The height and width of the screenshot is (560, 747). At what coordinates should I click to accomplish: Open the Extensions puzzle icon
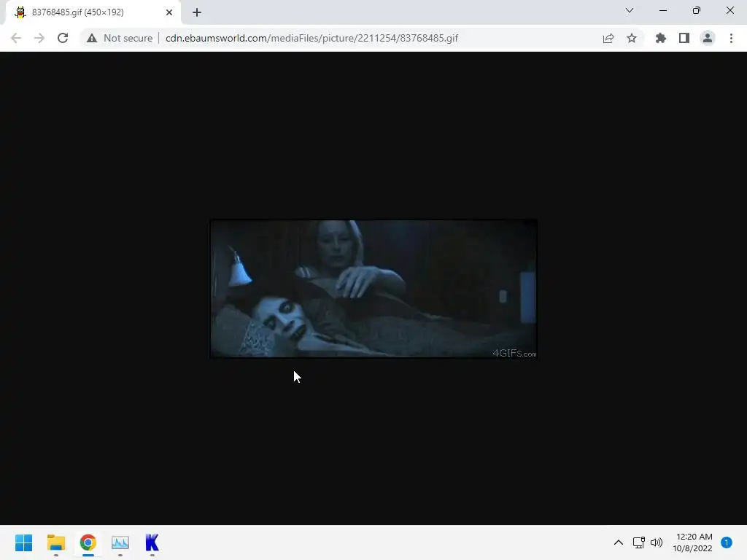pos(661,38)
